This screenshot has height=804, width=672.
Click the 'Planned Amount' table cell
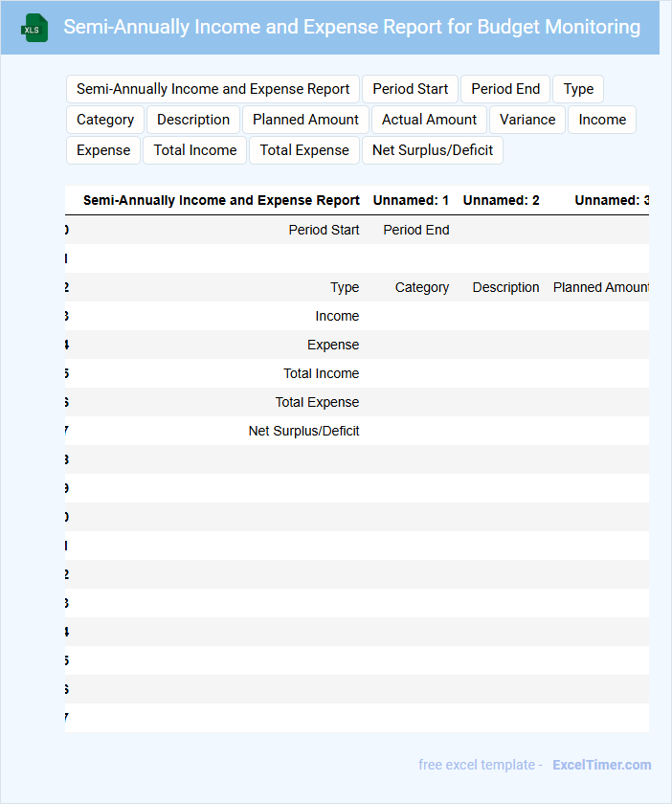pos(601,288)
